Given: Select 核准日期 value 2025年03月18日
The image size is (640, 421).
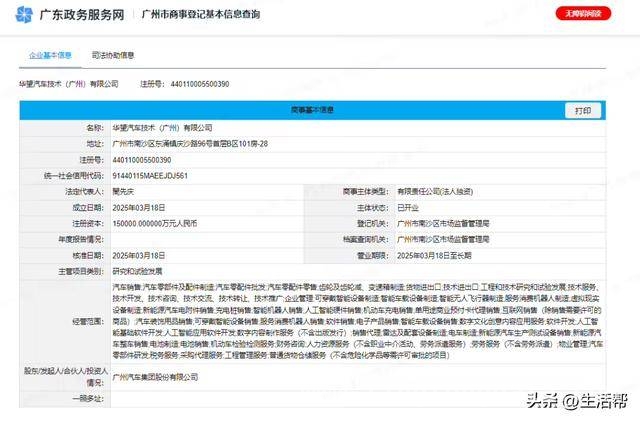Looking at the screenshot, I should [139, 255].
